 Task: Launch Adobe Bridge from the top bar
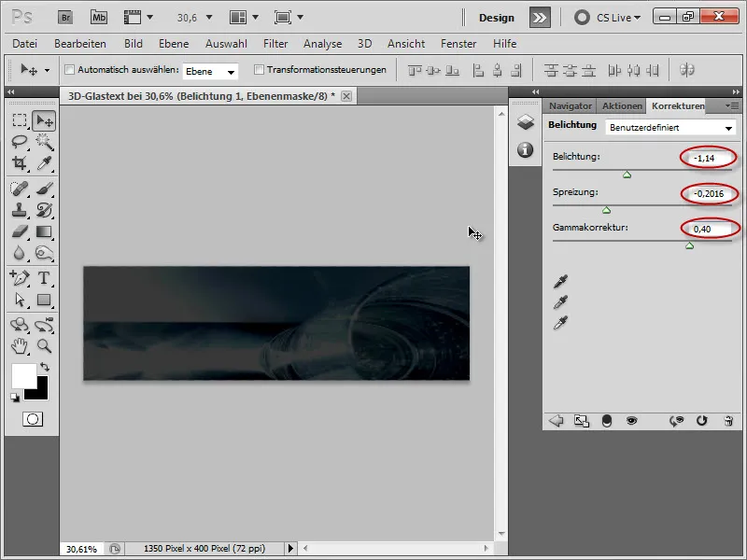pyautogui.click(x=65, y=18)
